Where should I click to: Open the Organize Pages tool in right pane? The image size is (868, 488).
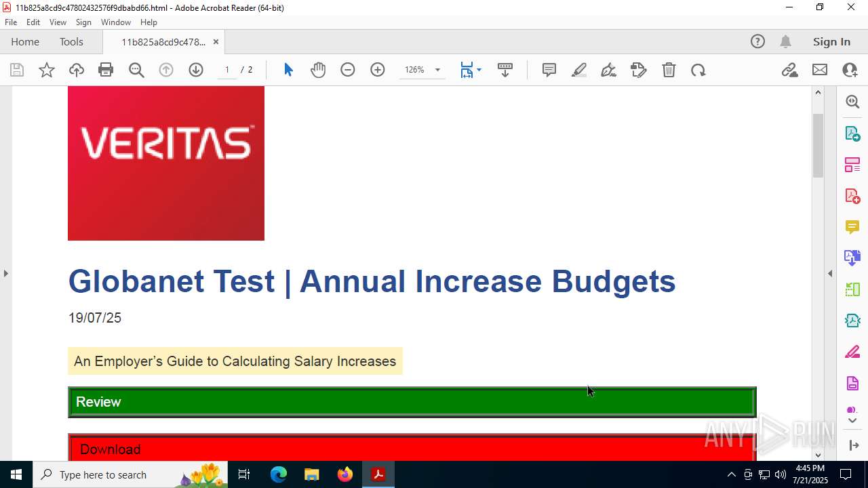(852, 165)
